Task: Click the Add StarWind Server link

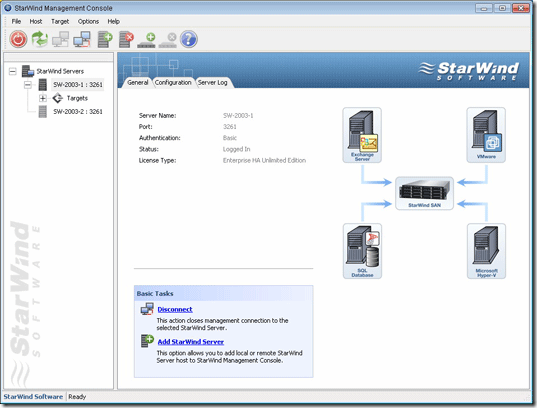Action: tap(191, 342)
